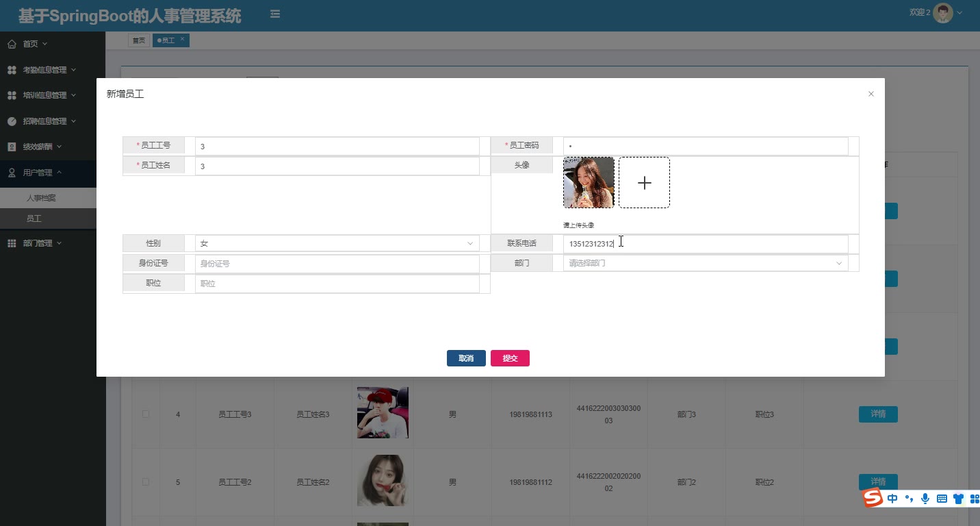Close the 新增员工 dialog with x icon
Viewport: 980px width, 526px height.
coord(871,94)
